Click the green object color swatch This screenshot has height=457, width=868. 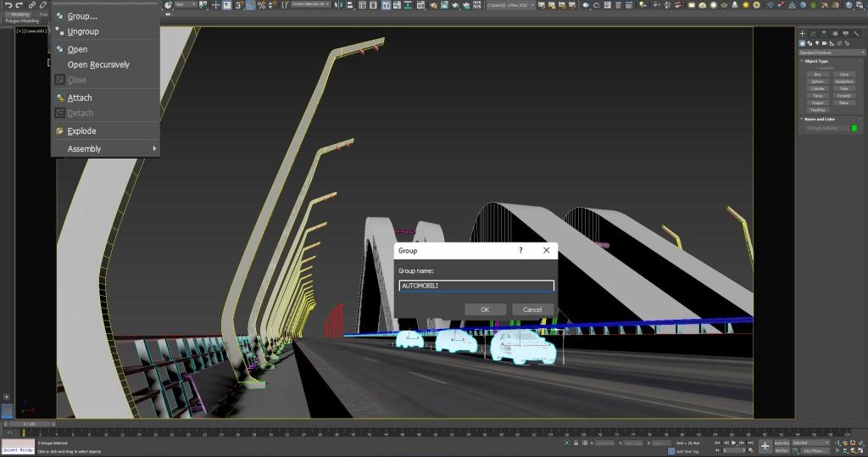(854, 128)
